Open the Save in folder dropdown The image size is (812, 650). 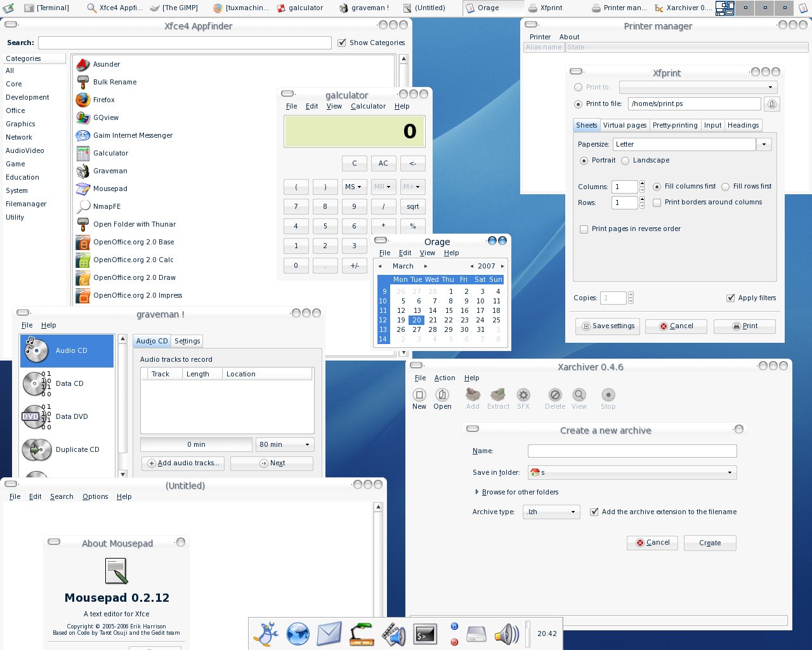coord(632,472)
